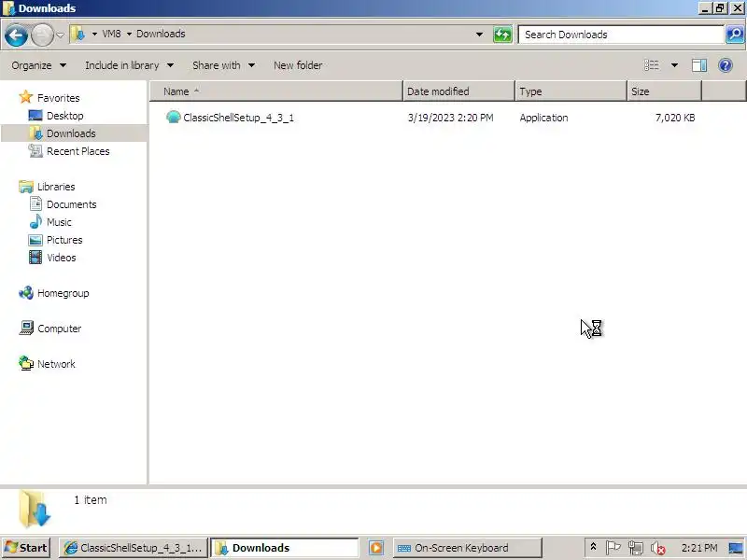Click the 7,020 KB size cell

tap(675, 118)
